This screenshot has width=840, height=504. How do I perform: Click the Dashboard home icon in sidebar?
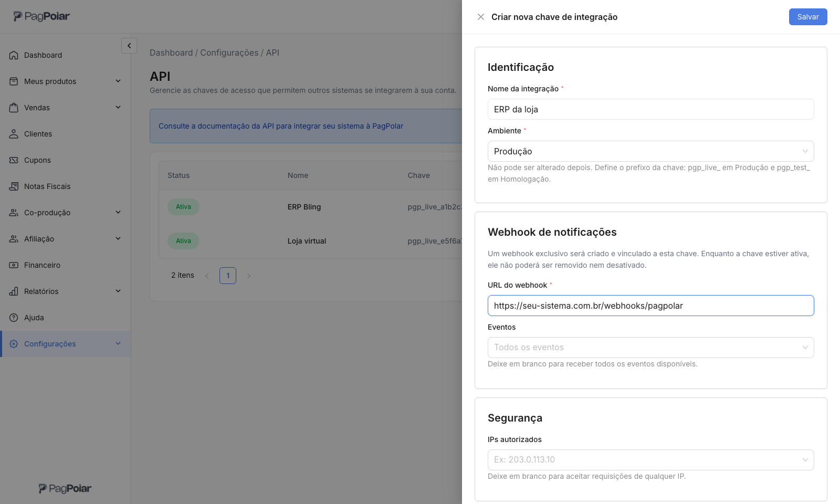tap(14, 55)
